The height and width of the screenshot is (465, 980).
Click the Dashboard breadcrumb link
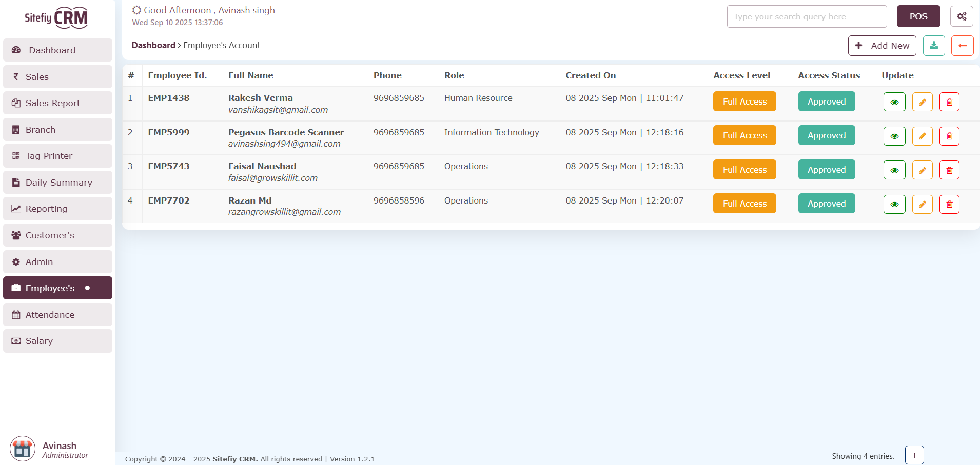click(153, 45)
